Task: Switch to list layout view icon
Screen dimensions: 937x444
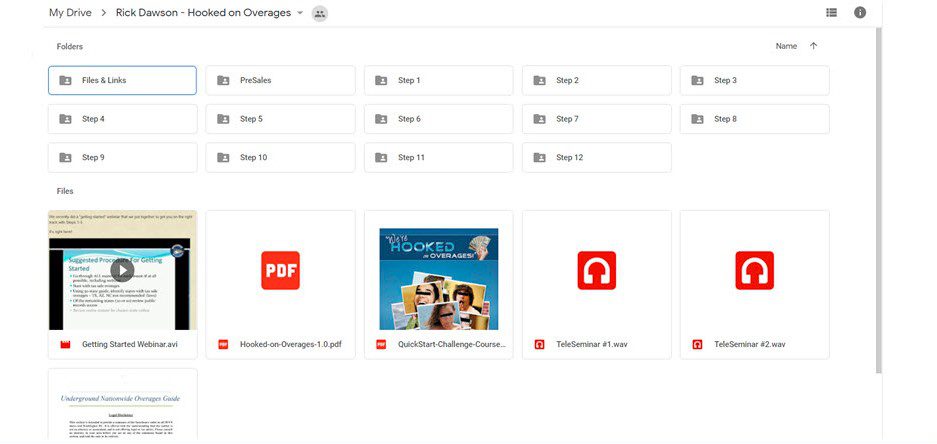Action: click(x=831, y=13)
